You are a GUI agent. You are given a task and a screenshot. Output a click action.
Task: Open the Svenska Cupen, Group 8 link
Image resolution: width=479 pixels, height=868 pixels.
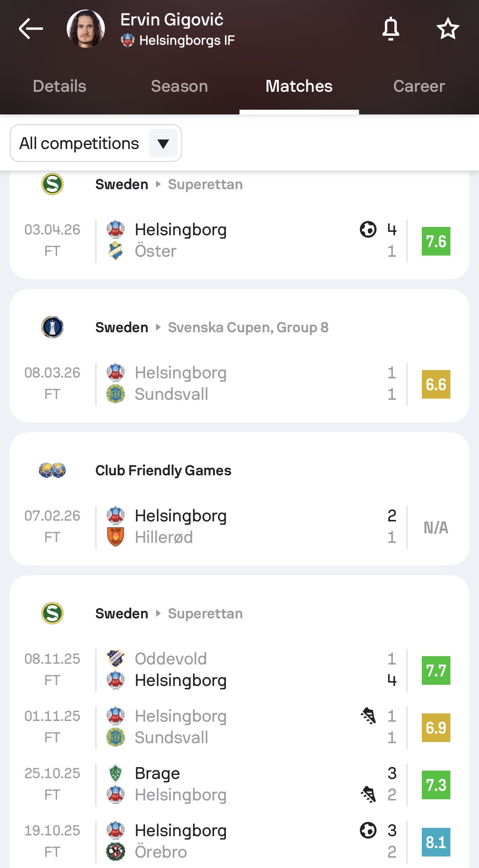[248, 327]
